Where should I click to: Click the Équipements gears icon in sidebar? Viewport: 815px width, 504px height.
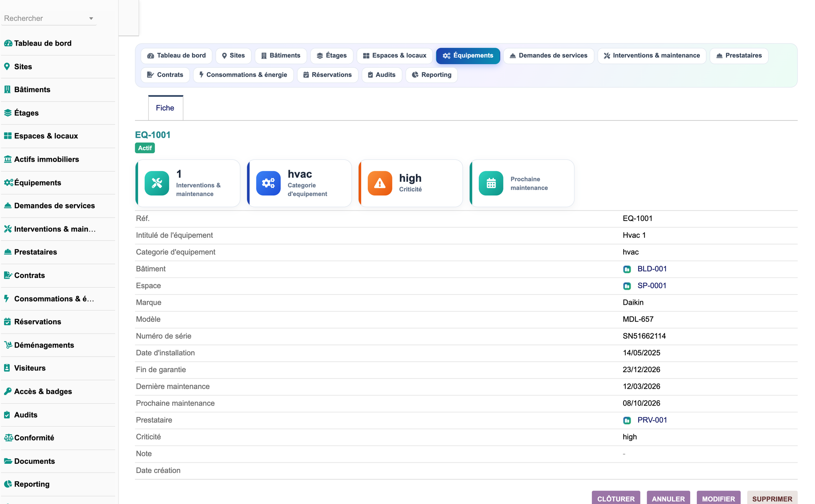point(8,183)
